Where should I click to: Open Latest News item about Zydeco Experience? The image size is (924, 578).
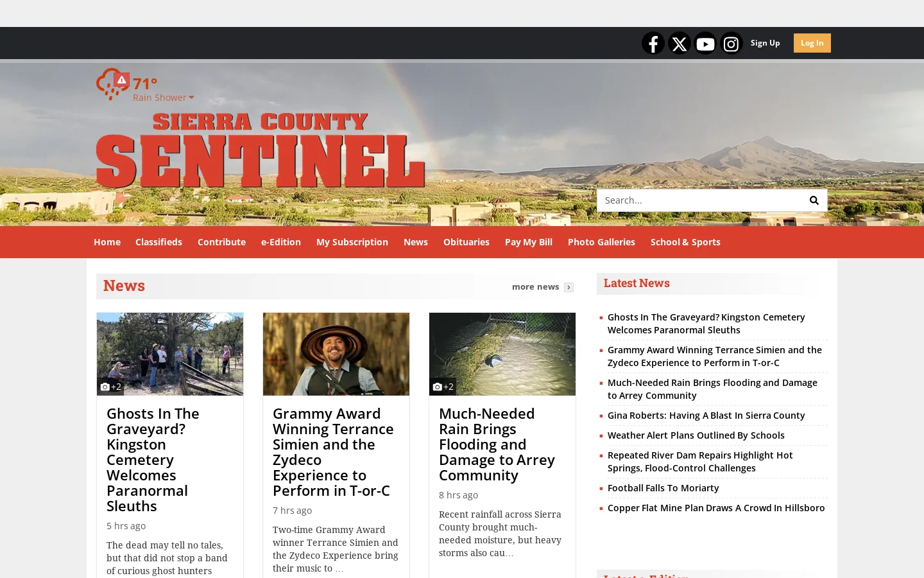tap(715, 356)
